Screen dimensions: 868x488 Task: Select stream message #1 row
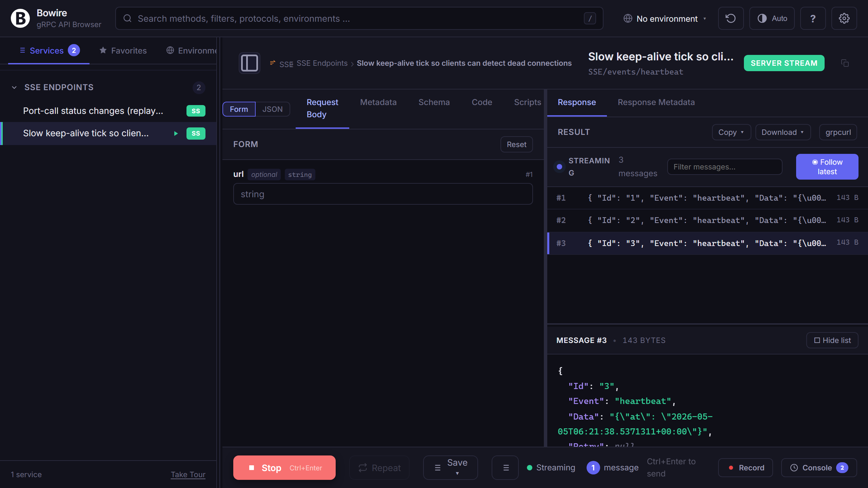pos(708,198)
